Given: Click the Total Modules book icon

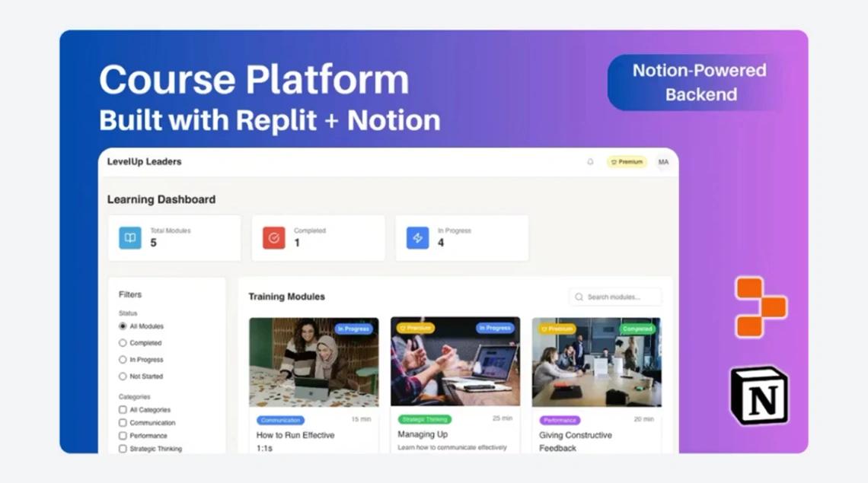Looking at the screenshot, I should click(x=130, y=238).
